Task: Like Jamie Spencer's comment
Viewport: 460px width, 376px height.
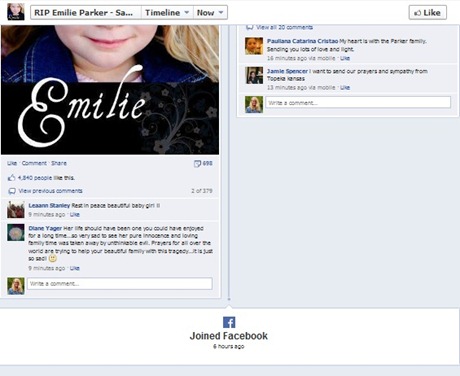Action: pos(345,87)
